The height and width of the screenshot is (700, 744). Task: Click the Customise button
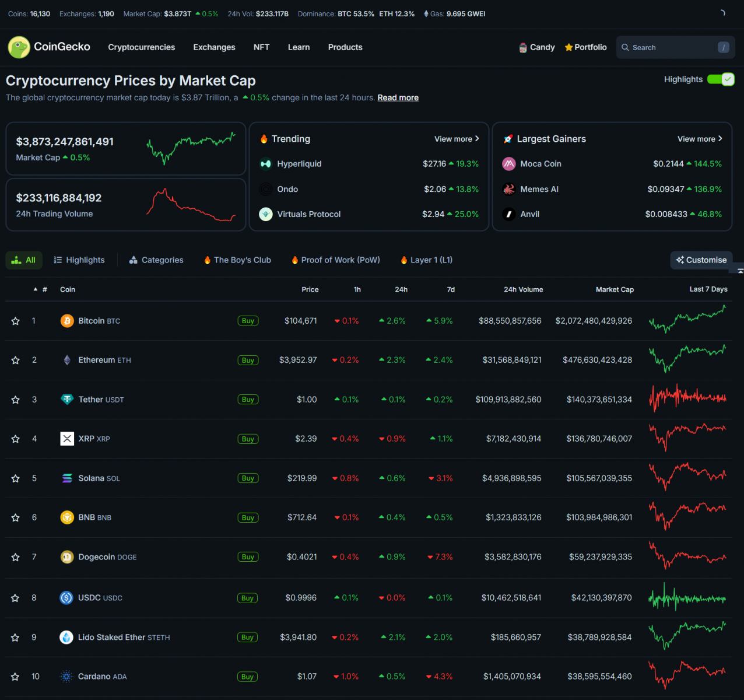701,260
